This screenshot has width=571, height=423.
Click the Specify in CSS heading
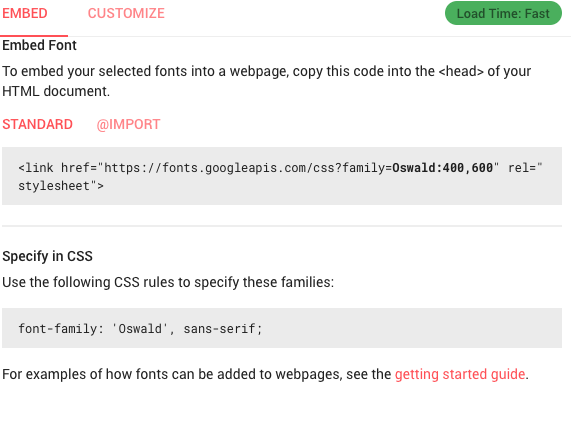(x=47, y=256)
